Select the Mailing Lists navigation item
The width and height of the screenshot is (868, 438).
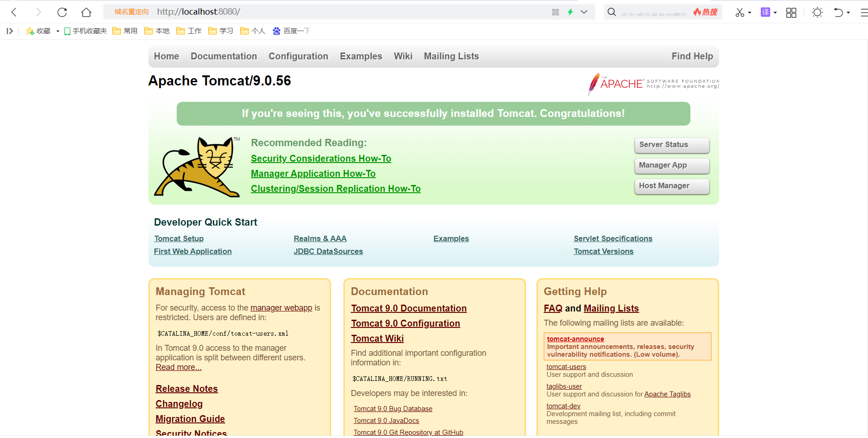coord(452,56)
